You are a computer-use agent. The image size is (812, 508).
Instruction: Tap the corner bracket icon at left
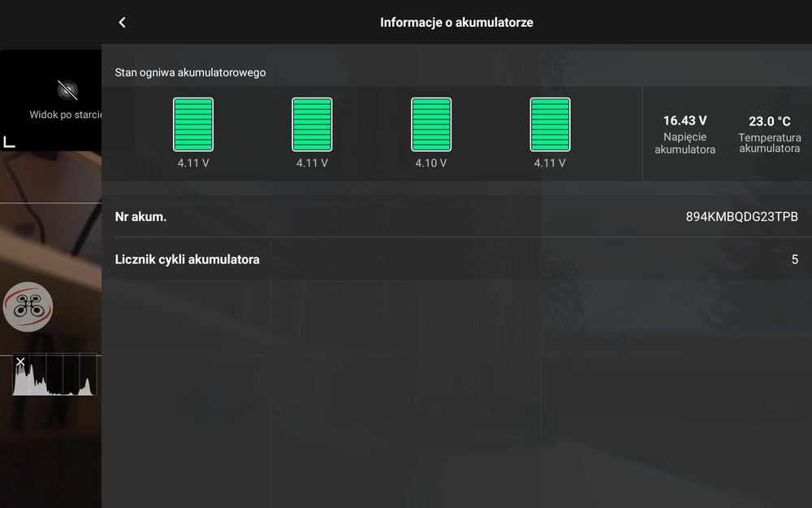[9, 141]
